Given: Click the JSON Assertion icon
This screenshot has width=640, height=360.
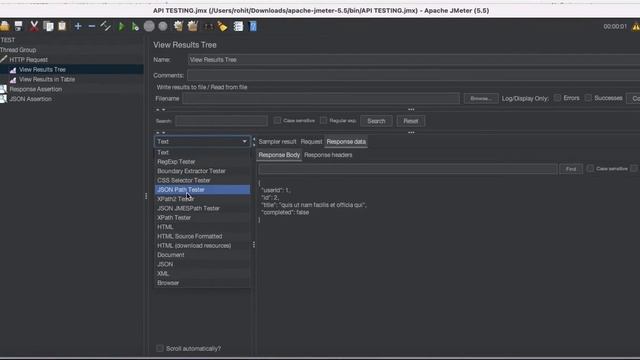Looking at the screenshot, I should pos(3,99).
